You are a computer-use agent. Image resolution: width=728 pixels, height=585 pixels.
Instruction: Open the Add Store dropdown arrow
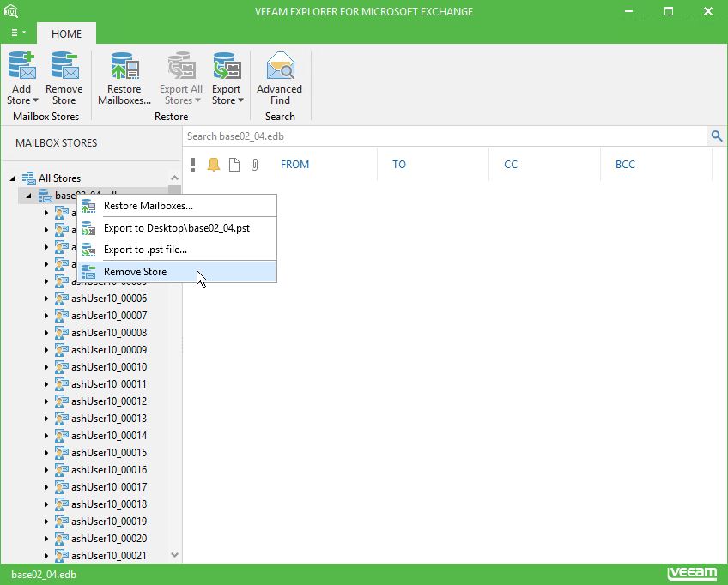35,100
